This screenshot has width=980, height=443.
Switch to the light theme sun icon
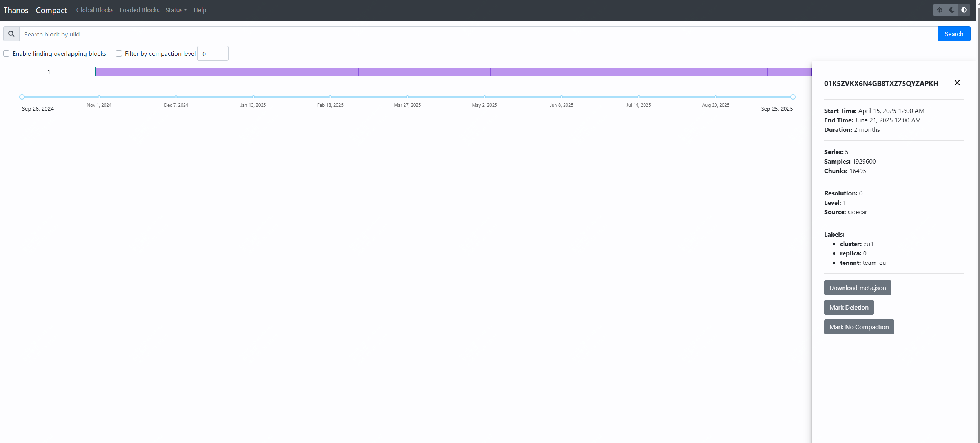pos(939,10)
